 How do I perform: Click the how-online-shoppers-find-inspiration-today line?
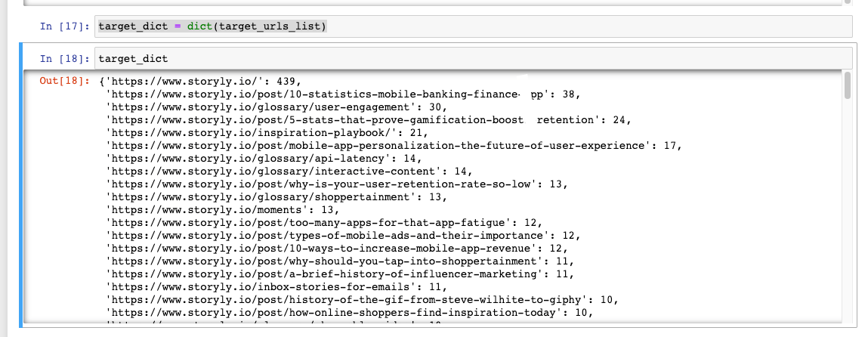tap(349, 313)
